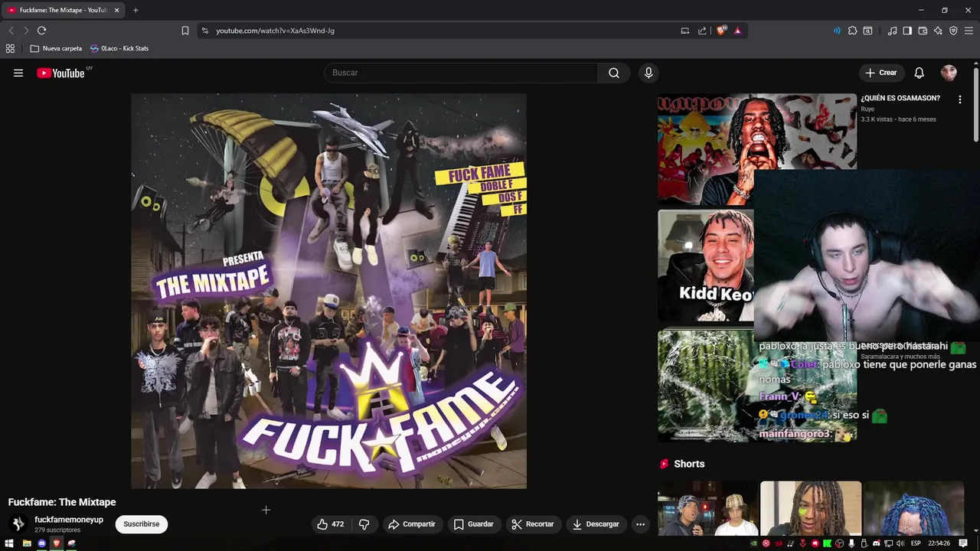Open Brave browser taskbar icon
This screenshot has width=980, height=551.
coord(56,543)
